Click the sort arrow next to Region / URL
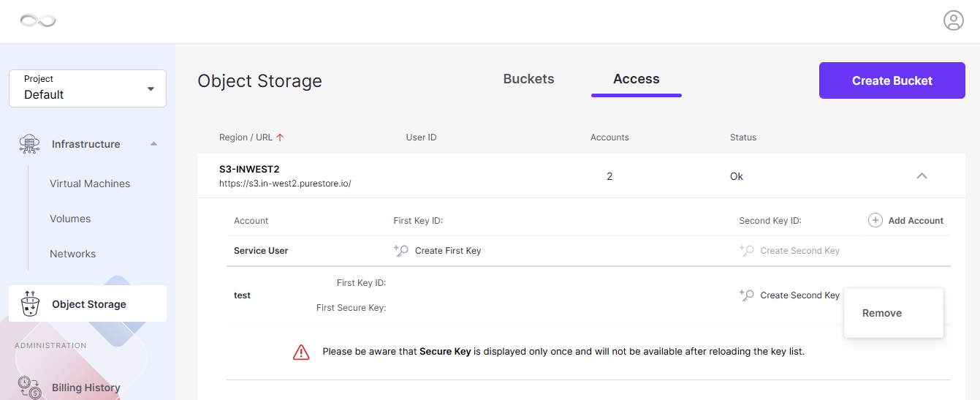 click(280, 137)
